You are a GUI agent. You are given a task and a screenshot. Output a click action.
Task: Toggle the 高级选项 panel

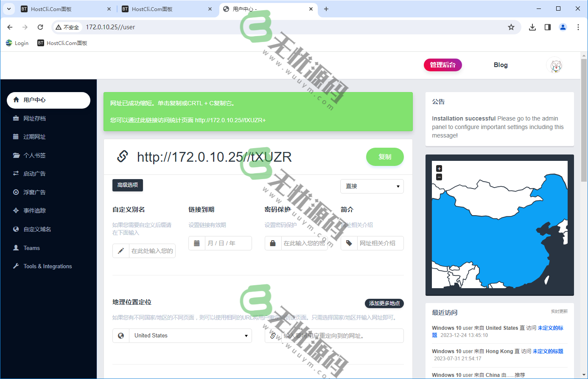127,185
